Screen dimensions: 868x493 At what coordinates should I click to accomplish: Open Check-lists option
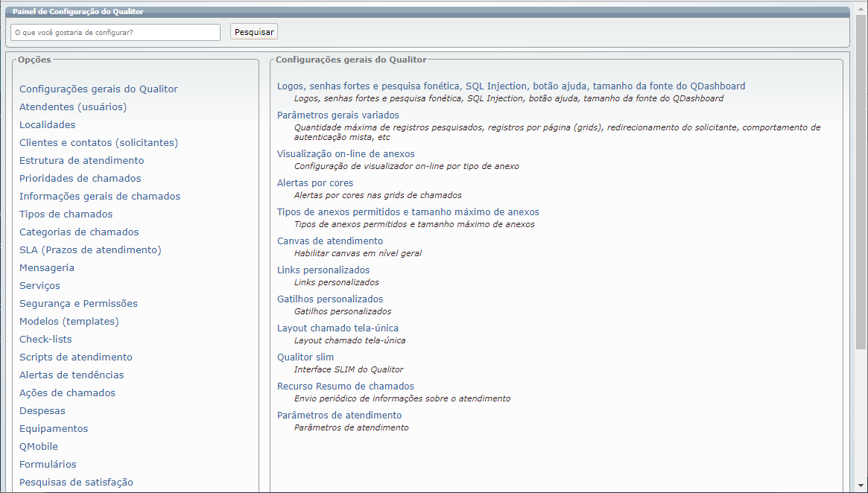coord(45,339)
